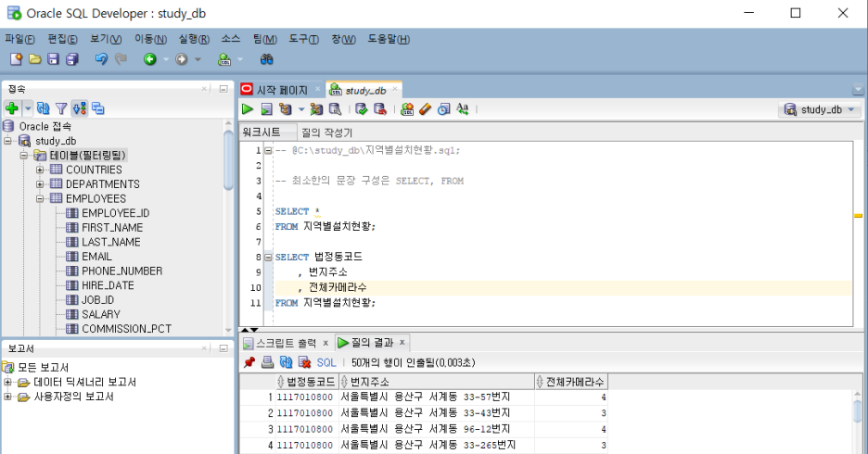
Task: Open an unshared SQL worksheet
Action: coord(407,109)
